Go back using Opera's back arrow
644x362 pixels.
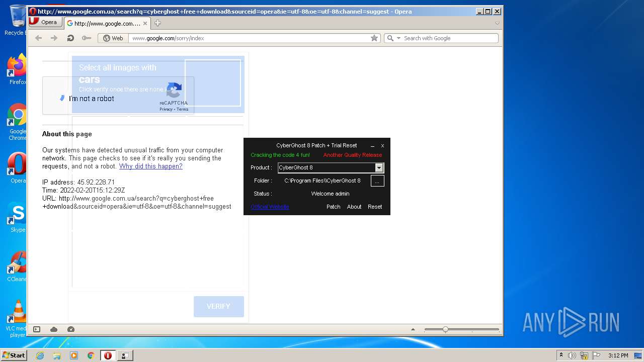click(x=38, y=38)
